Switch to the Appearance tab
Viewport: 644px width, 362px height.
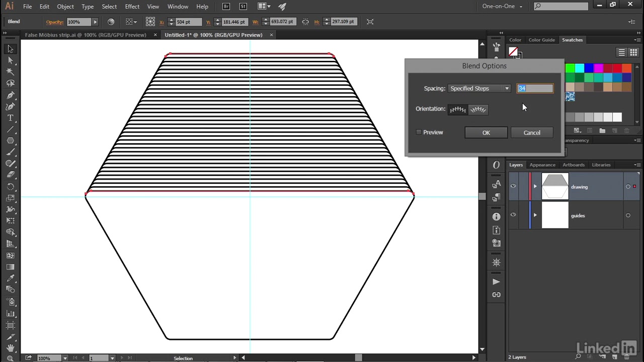(x=542, y=165)
